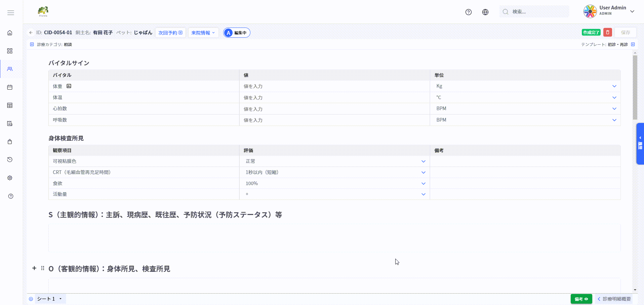Image resolution: width=644 pixels, height=305 pixels.
Task: Open the hamburger menu in sidebar
Action: point(11,13)
